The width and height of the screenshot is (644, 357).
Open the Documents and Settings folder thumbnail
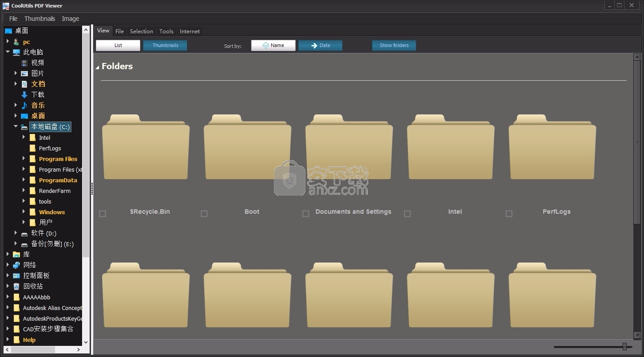pyautogui.click(x=349, y=147)
